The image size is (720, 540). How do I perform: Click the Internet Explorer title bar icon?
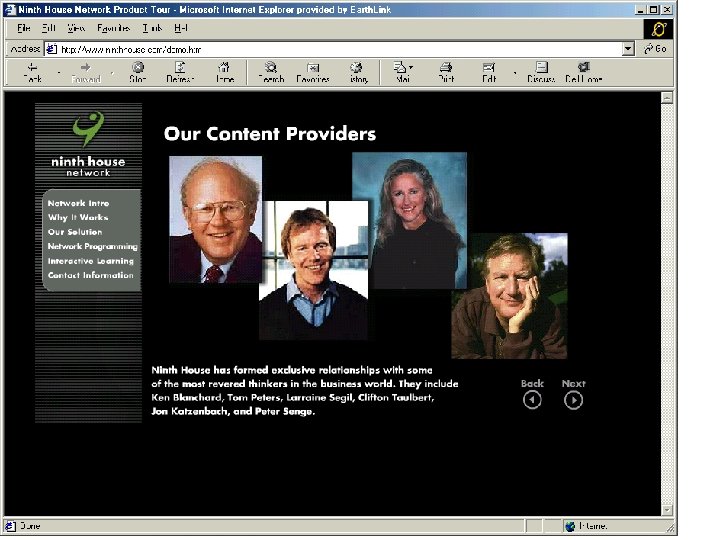[x=10, y=10]
